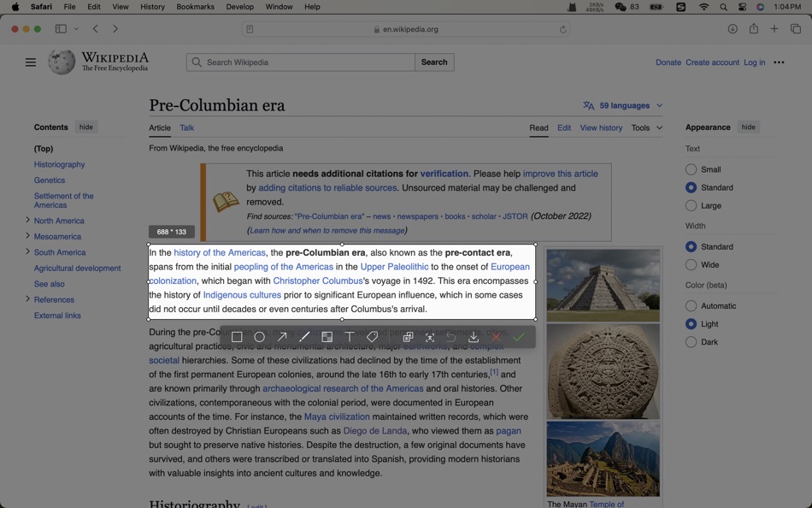Expand References contents section
The width and height of the screenshot is (812, 508).
pyautogui.click(x=27, y=299)
